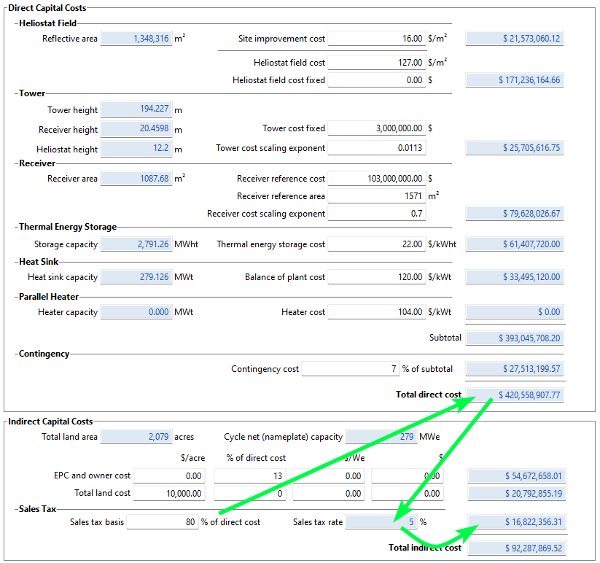Screen dimensions: 600x563
Task: Click the Site improvement cost input field
Action: 376,39
